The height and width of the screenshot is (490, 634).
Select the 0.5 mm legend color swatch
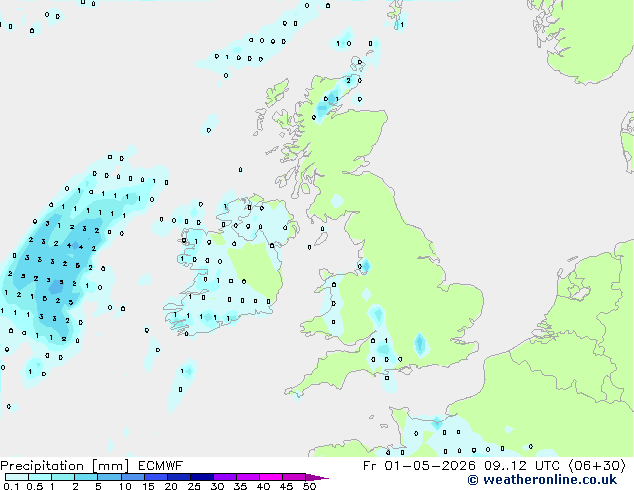point(40,477)
